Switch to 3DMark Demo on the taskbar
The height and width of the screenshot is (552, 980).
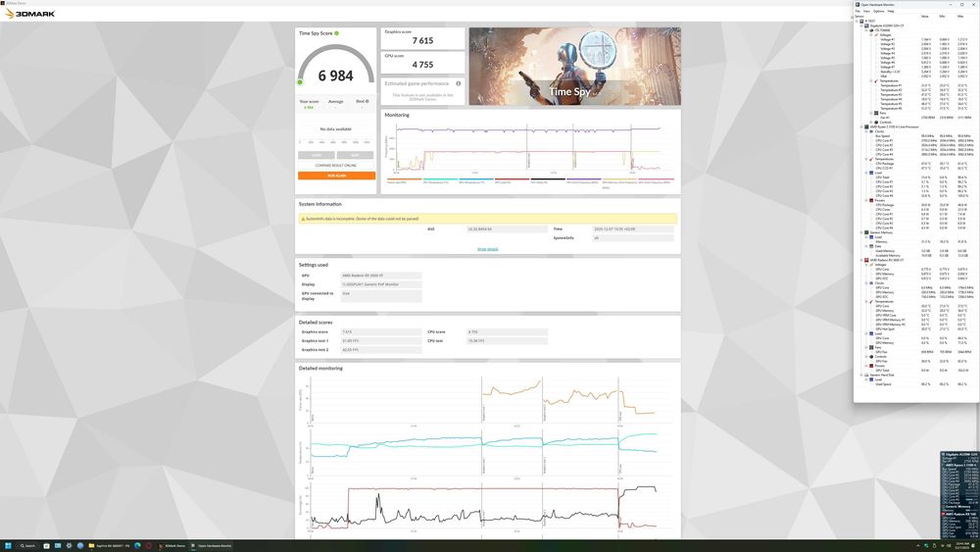171,546
